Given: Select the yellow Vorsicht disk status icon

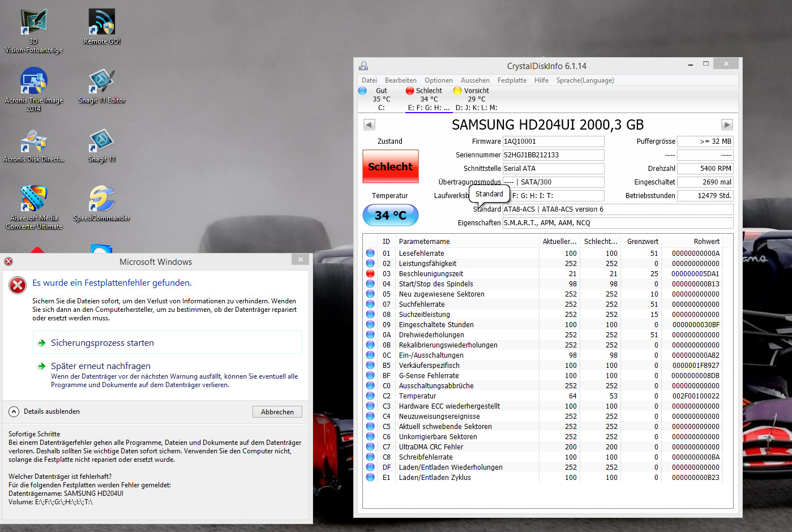Looking at the screenshot, I should click(457, 91).
